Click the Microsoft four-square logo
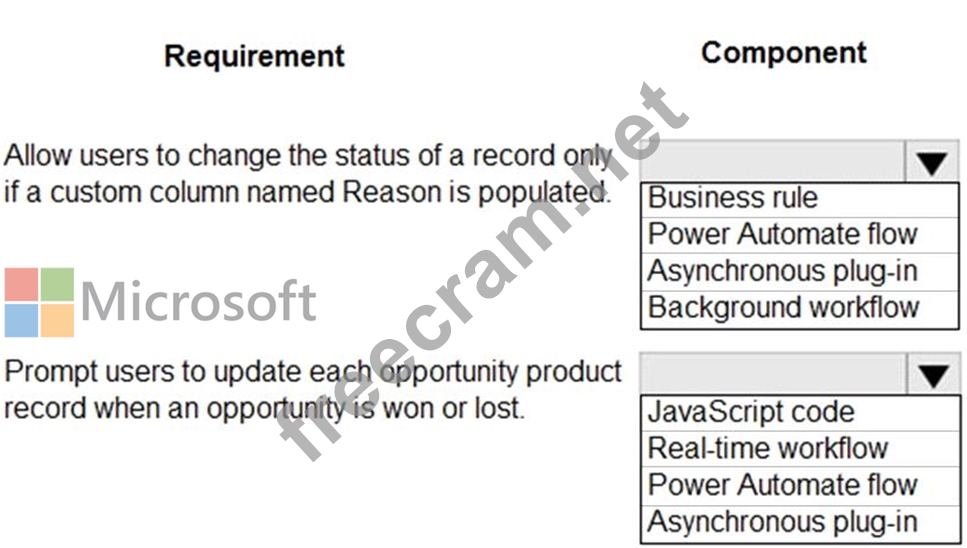 point(39,302)
